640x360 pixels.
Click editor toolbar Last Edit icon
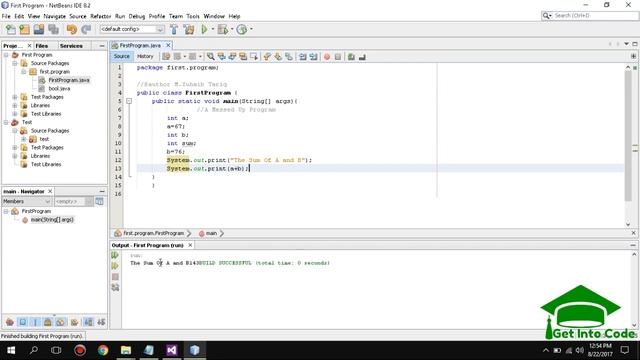166,57
